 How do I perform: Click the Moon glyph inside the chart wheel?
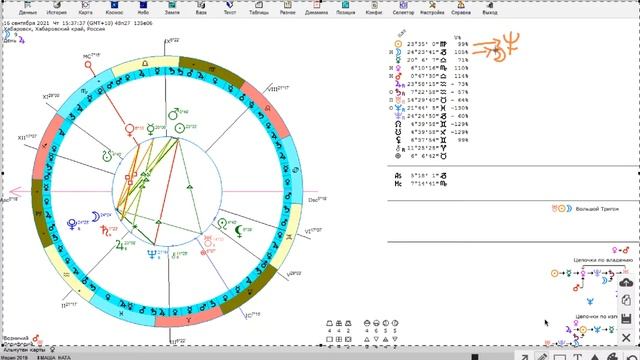pos(96,217)
